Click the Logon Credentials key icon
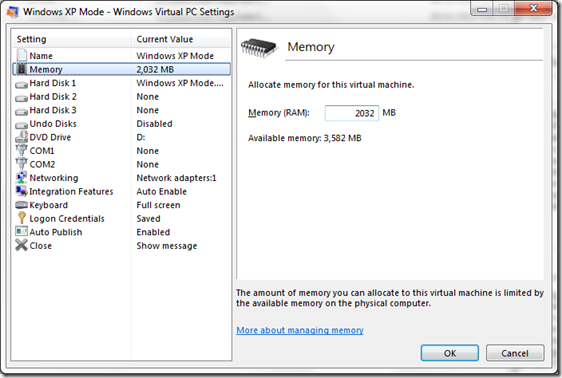The width and height of the screenshot is (562, 378). click(x=22, y=218)
